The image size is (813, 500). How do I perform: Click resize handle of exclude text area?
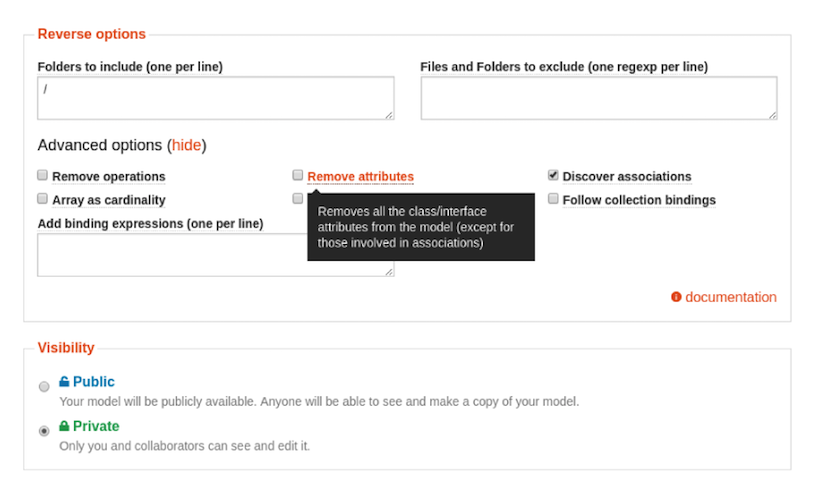(x=773, y=115)
